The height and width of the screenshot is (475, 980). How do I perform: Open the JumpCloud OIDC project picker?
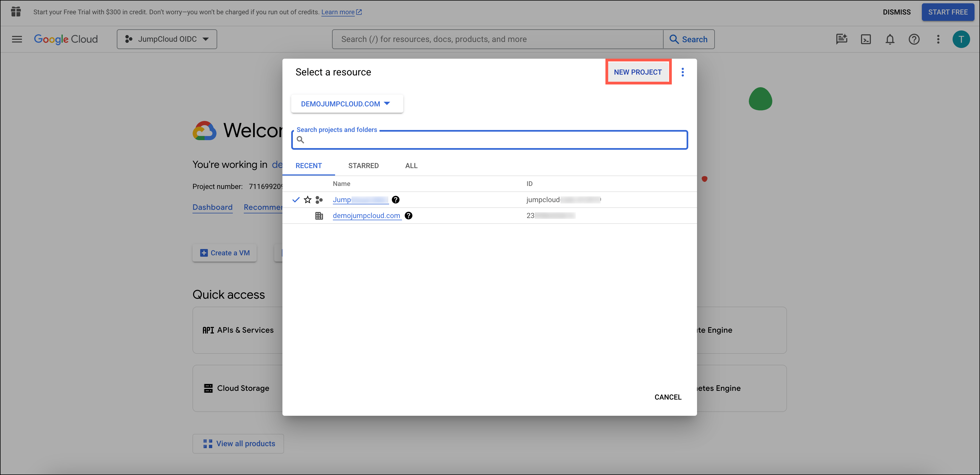pyautogui.click(x=167, y=39)
